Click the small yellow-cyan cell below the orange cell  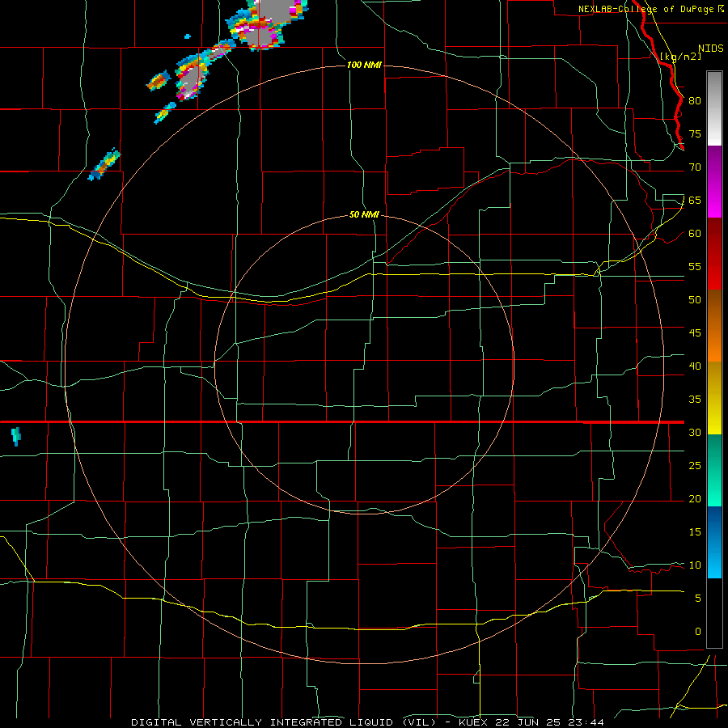(x=165, y=112)
